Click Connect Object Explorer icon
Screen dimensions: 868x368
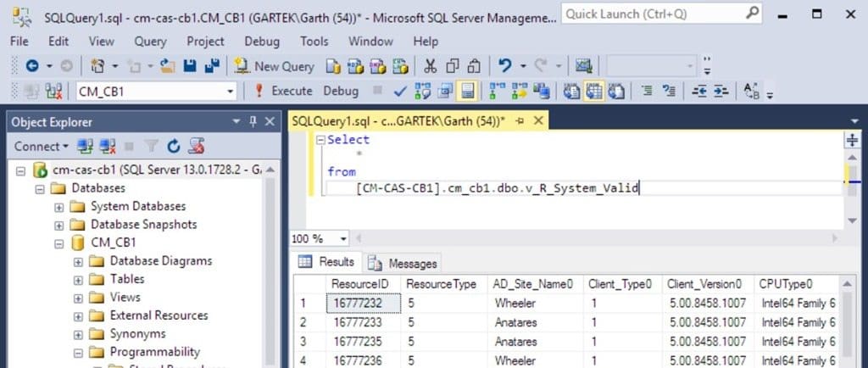tap(86, 147)
